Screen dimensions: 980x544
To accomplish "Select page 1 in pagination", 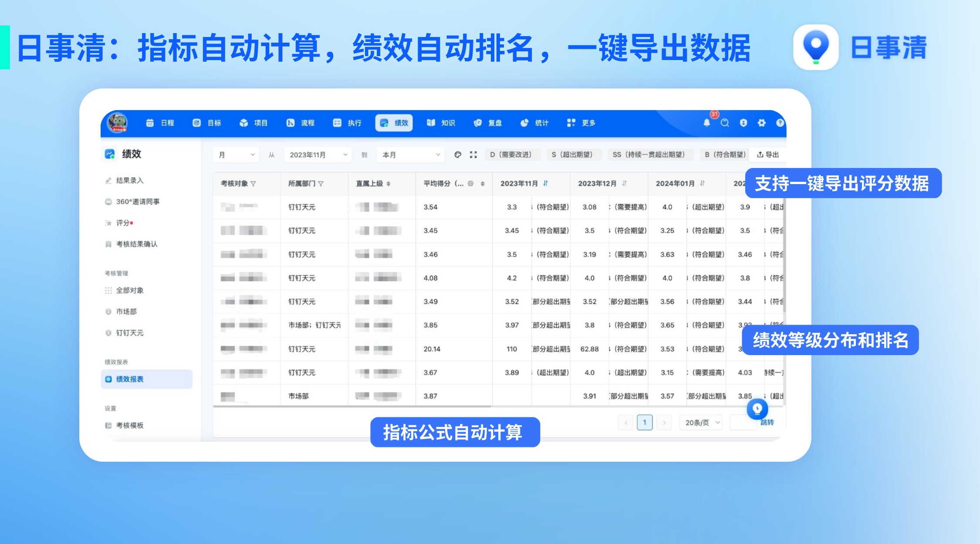I will click(x=645, y=423).
